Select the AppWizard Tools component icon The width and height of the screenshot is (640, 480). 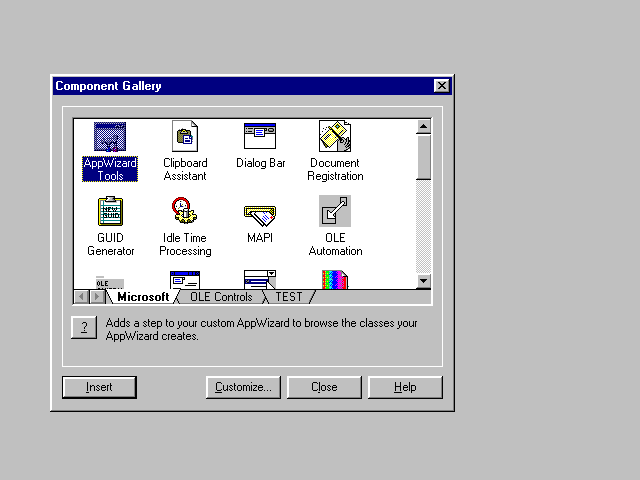click(x=110, y=137)
